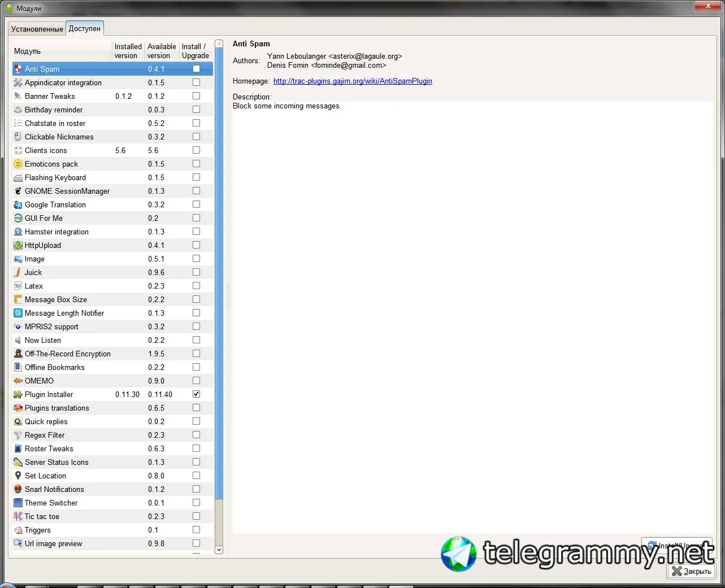Screen dimensions: 725x588
Task: Tick the Anti Spam install checkbox
Action: [x=196, y=69]
